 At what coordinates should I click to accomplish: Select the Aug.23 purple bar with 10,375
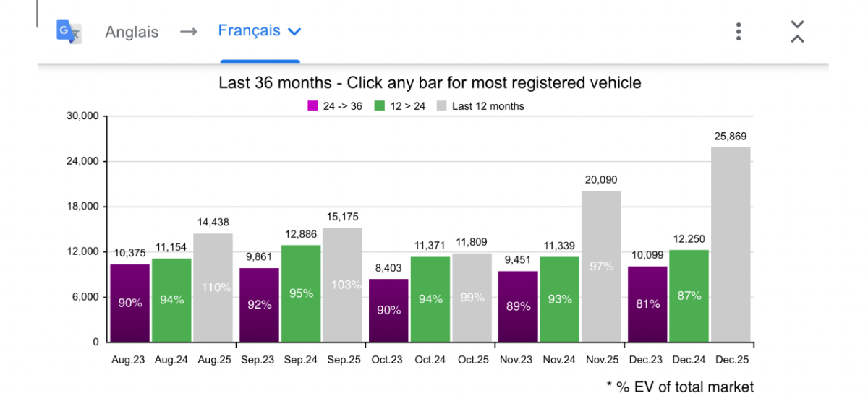tap(130, 303)
